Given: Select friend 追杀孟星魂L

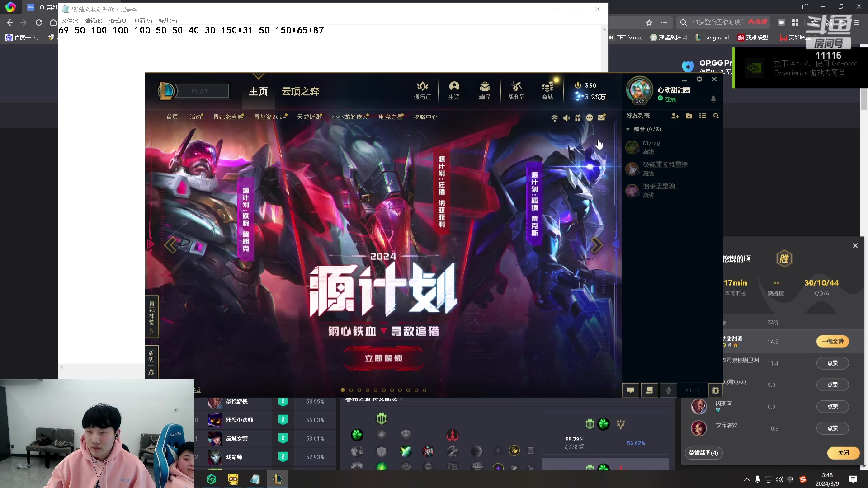Looking at the screenshot, I should [671, 191].
